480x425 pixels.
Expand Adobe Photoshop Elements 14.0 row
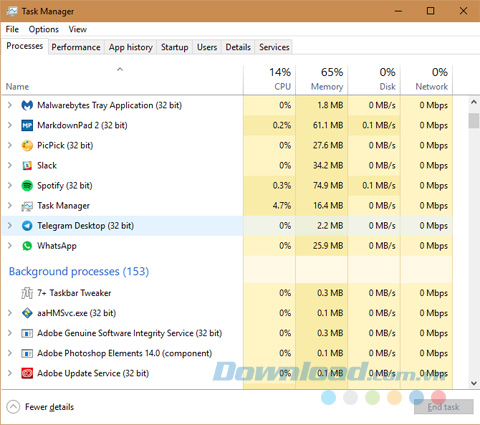(10, 353)
